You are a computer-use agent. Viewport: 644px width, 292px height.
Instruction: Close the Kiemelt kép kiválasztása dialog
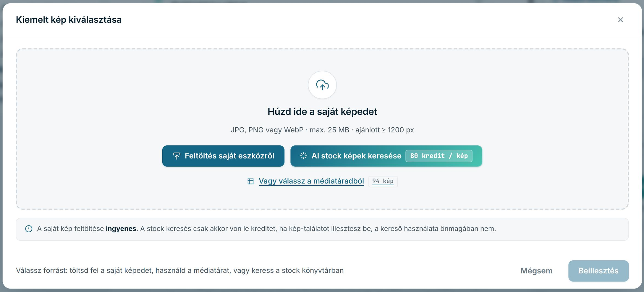[620, 20]
